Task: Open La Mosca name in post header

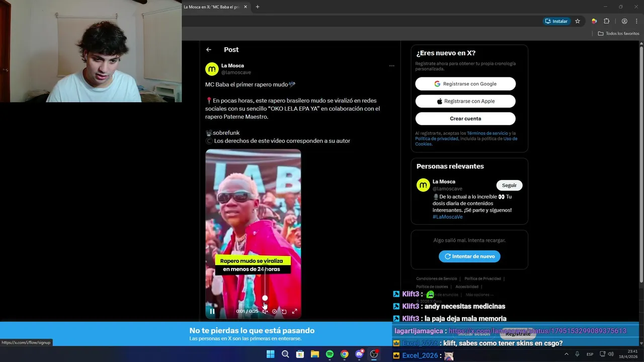Action: point(232,65)
